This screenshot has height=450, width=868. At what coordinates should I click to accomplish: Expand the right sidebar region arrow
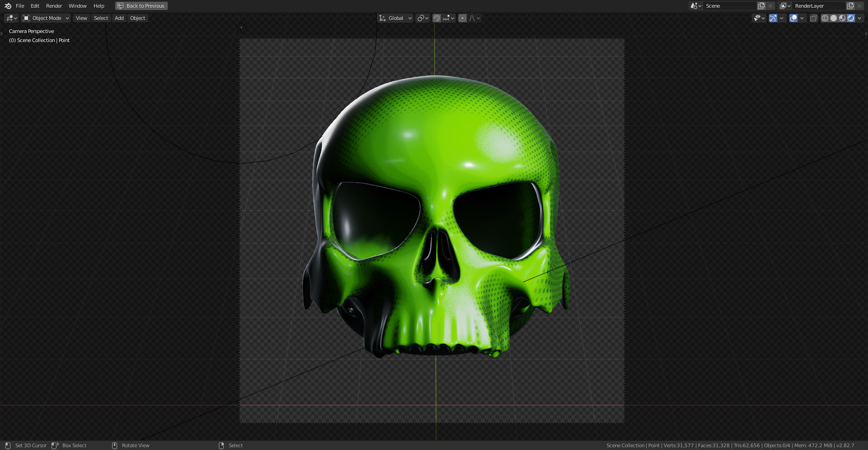tap(866, 33)
